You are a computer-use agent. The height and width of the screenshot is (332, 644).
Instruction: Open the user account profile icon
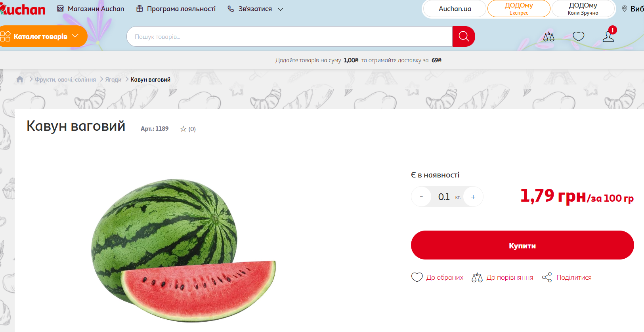coord(608,36)
